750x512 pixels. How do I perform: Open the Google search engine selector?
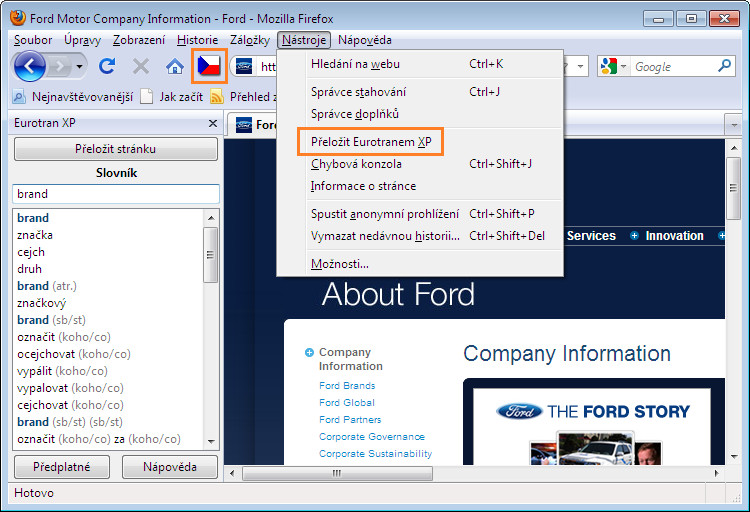click(x=614, y=66)
